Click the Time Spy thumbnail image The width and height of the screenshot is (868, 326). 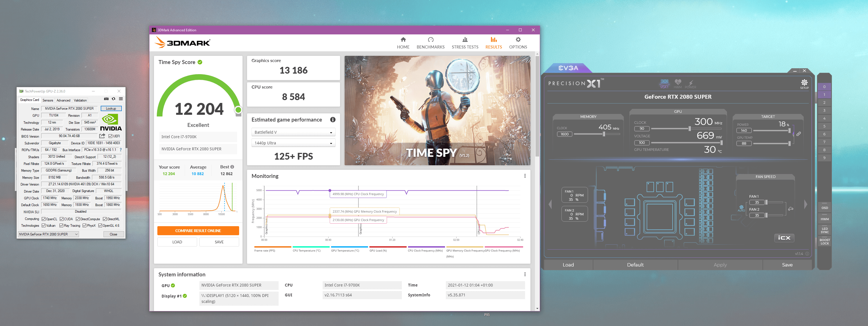(x=437, y=111)
